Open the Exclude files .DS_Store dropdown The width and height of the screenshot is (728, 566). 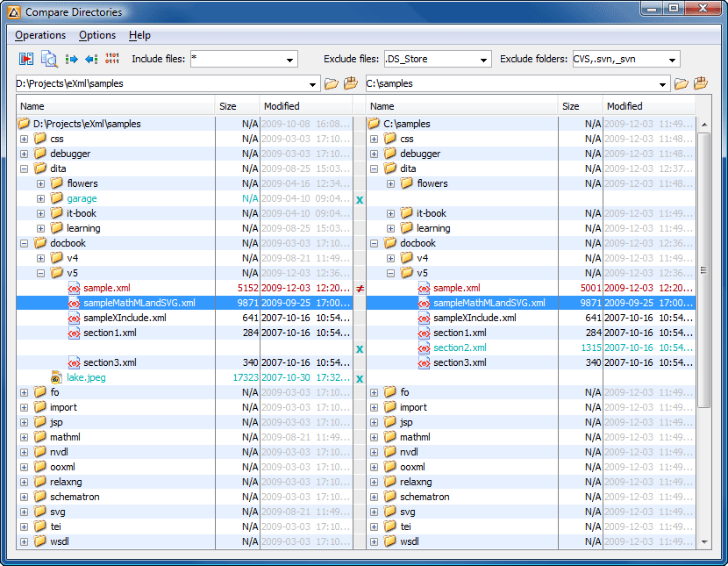[483, 60]
